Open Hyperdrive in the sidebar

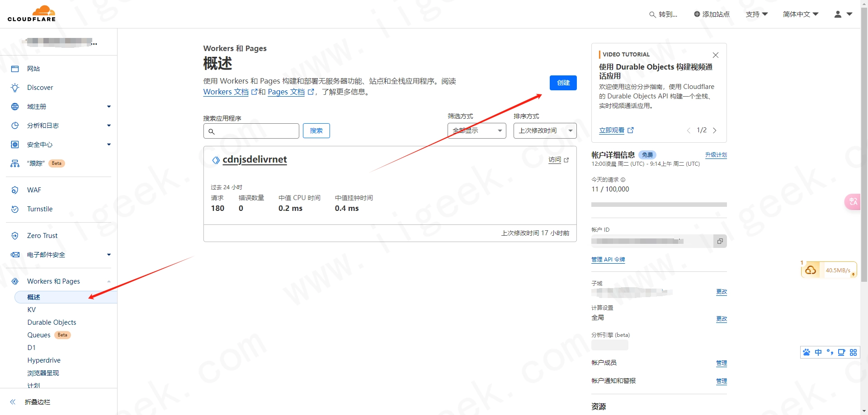pos(44,360)
